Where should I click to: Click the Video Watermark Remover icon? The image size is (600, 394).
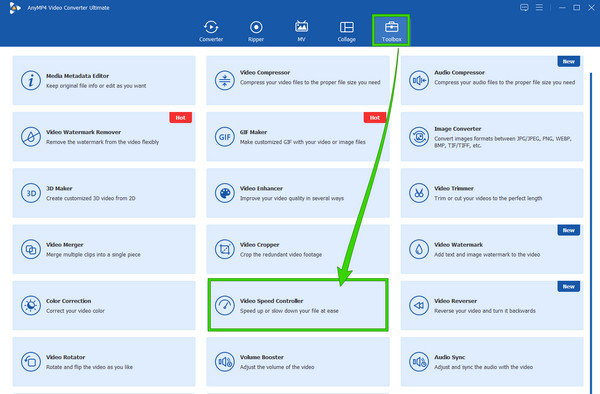[31, 137]
